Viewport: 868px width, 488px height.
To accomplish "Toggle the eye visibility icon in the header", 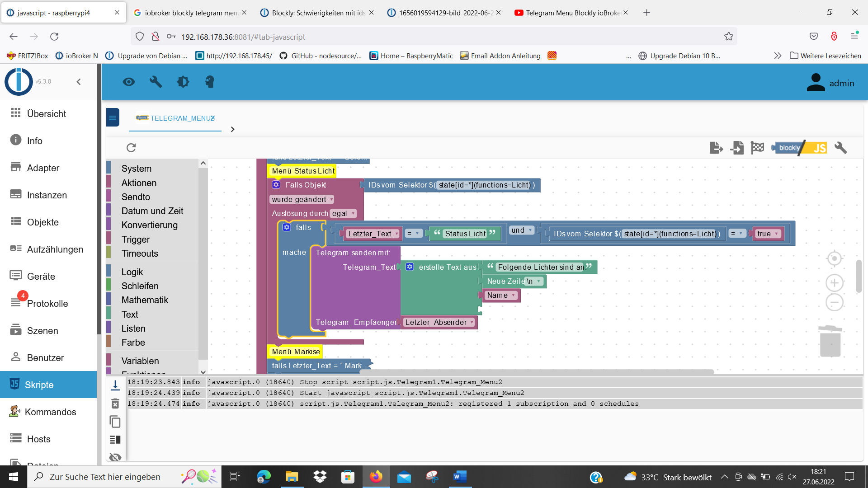I will (129, 82).
